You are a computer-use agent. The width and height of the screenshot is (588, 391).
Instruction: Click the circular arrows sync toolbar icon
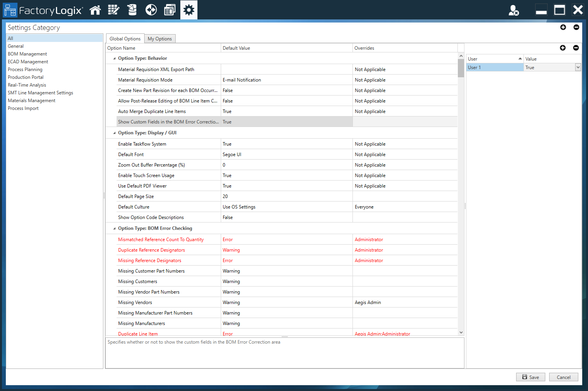[x=151, y=10]
